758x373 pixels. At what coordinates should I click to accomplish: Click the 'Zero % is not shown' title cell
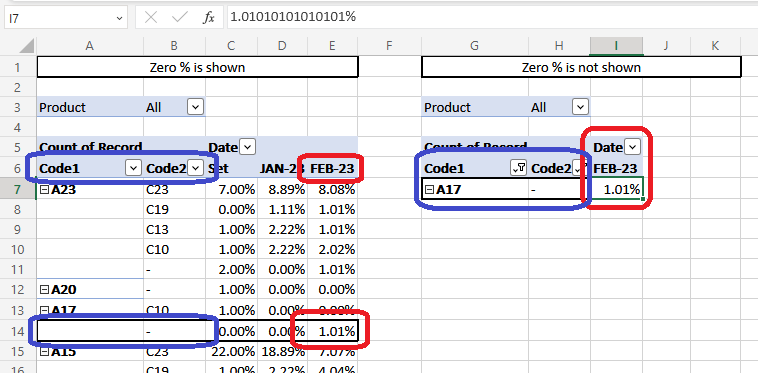(x=581, y=67)
